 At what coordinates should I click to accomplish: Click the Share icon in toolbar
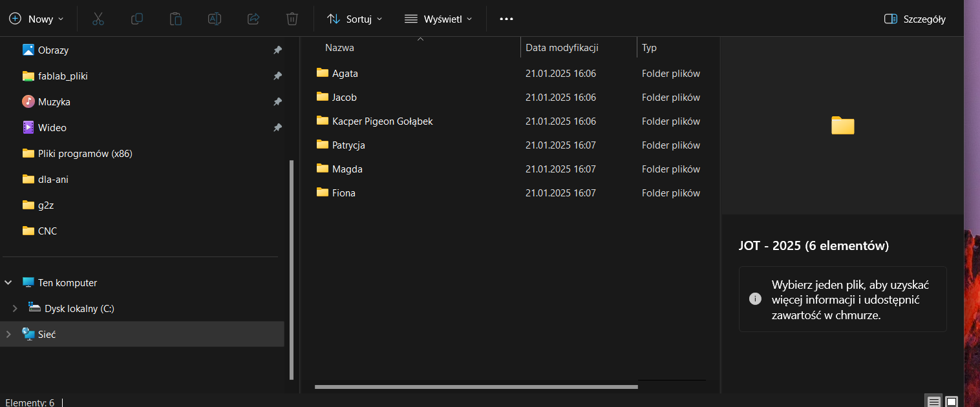253,19
